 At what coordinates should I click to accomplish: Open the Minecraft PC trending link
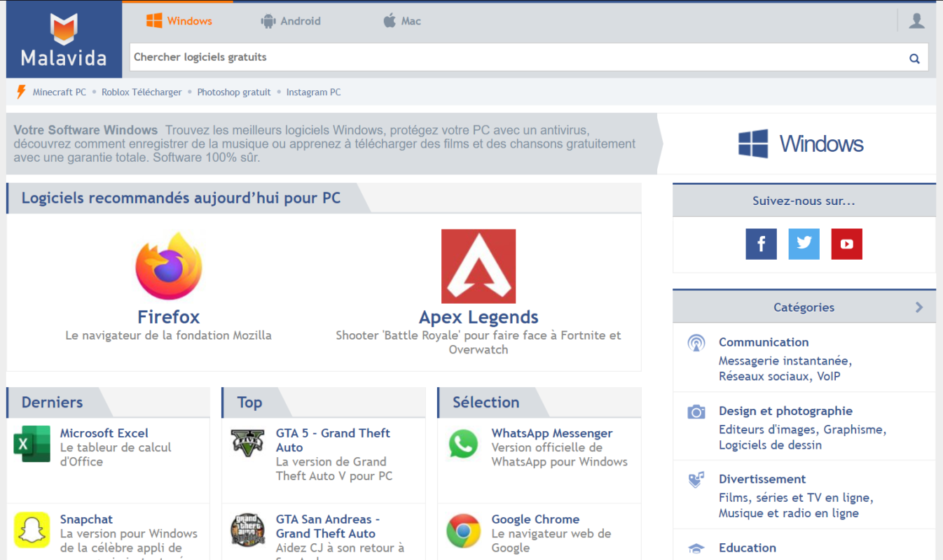60,92
